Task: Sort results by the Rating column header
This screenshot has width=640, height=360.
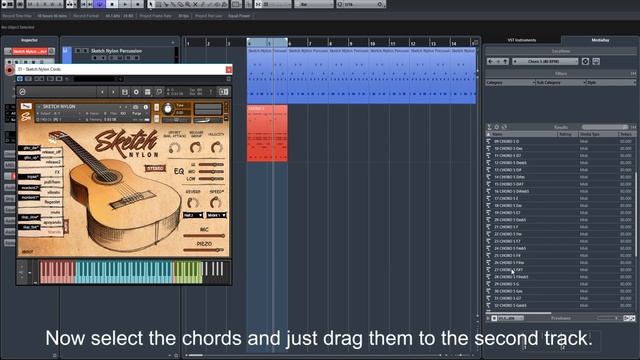Action: [568, 134]
